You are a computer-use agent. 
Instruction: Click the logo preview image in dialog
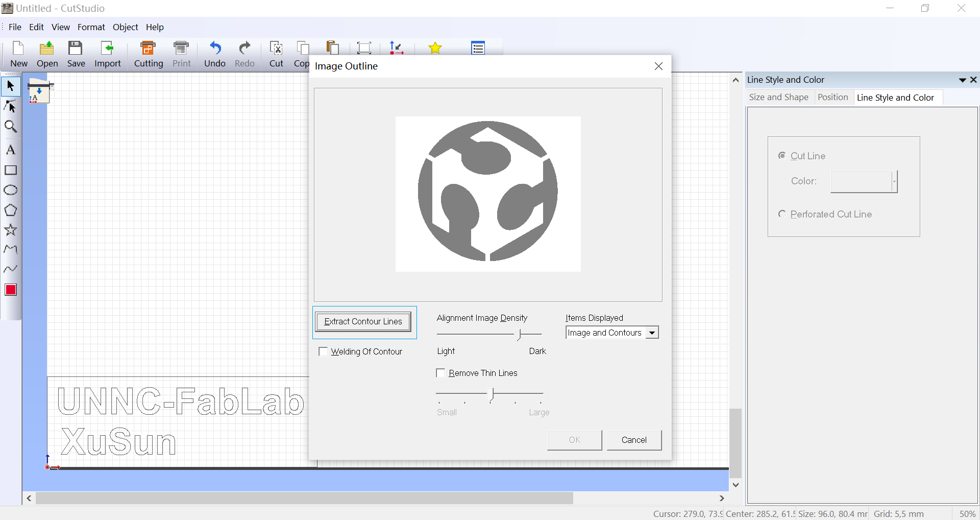488,194
